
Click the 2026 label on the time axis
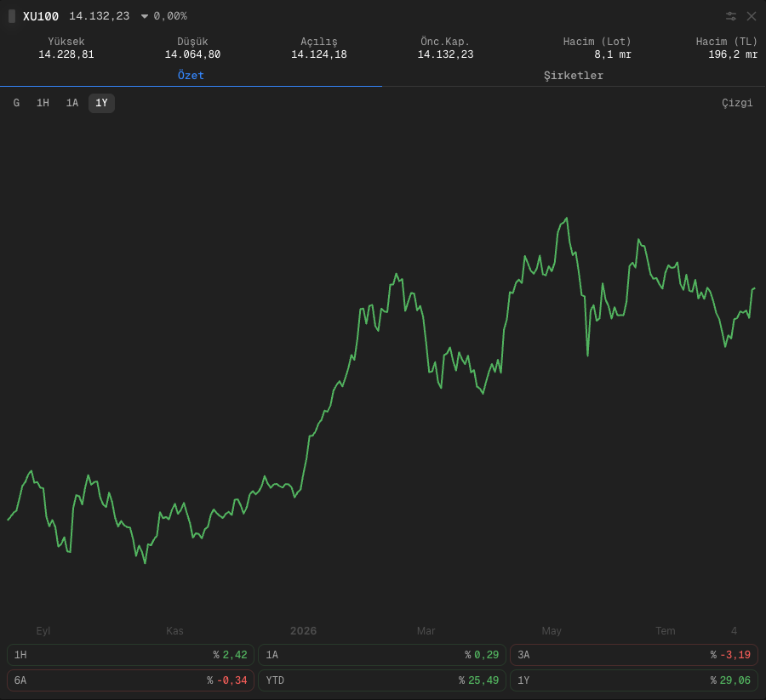(303, 631)
